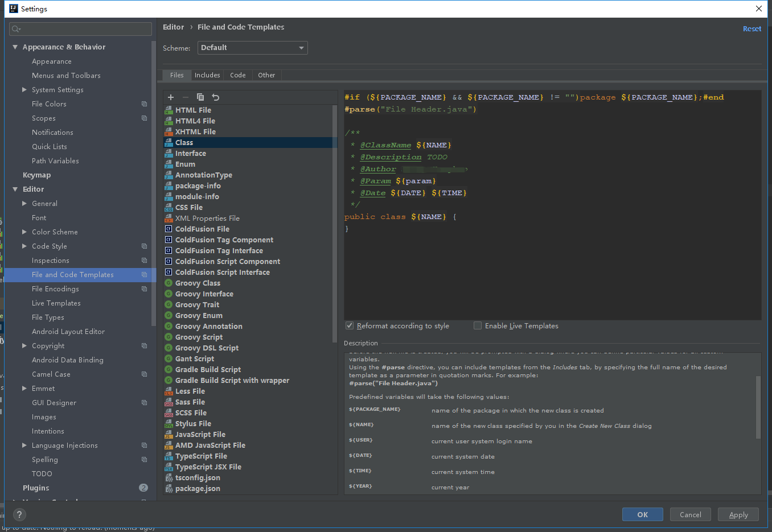Select the CSS File template icon
This screenshot has height=532, width=772.
tap(169, 207)
